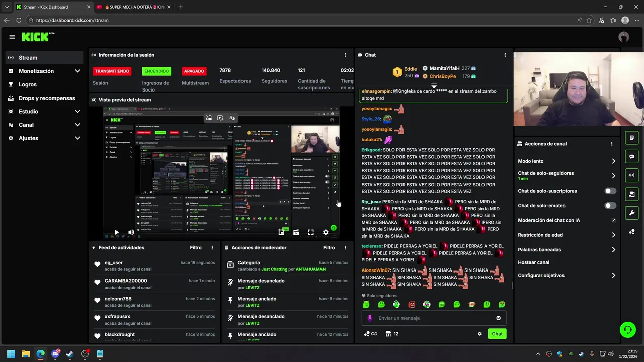
Task: Open the channel actions camera icon in right rail
Action: (x=632, y=194)
